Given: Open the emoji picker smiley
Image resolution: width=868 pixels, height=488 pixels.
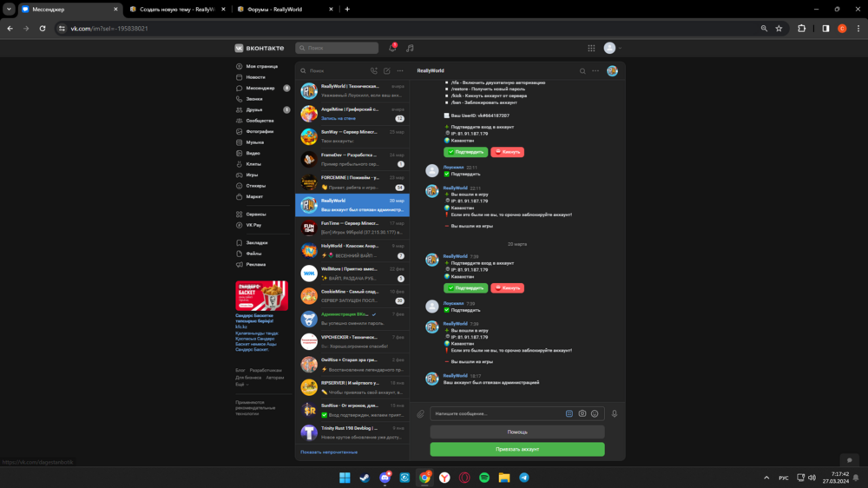Looking at the screenshot, I should pos(595,414).
